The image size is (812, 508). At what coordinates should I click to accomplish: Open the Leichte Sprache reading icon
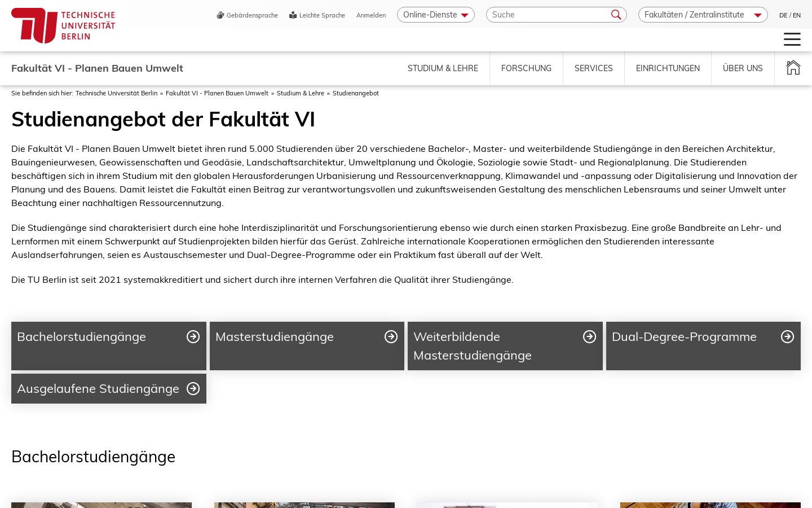(293, 15)
